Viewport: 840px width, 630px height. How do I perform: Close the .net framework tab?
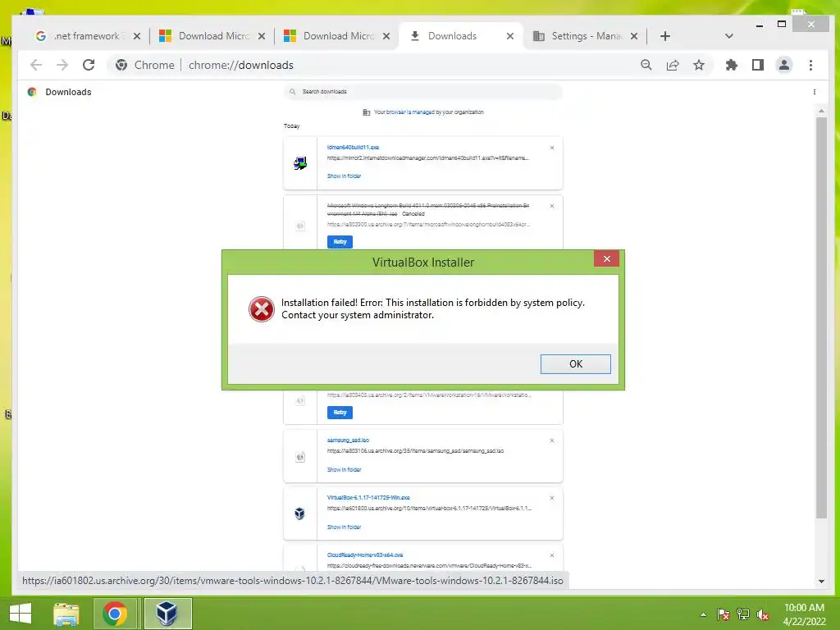point(137,36)
